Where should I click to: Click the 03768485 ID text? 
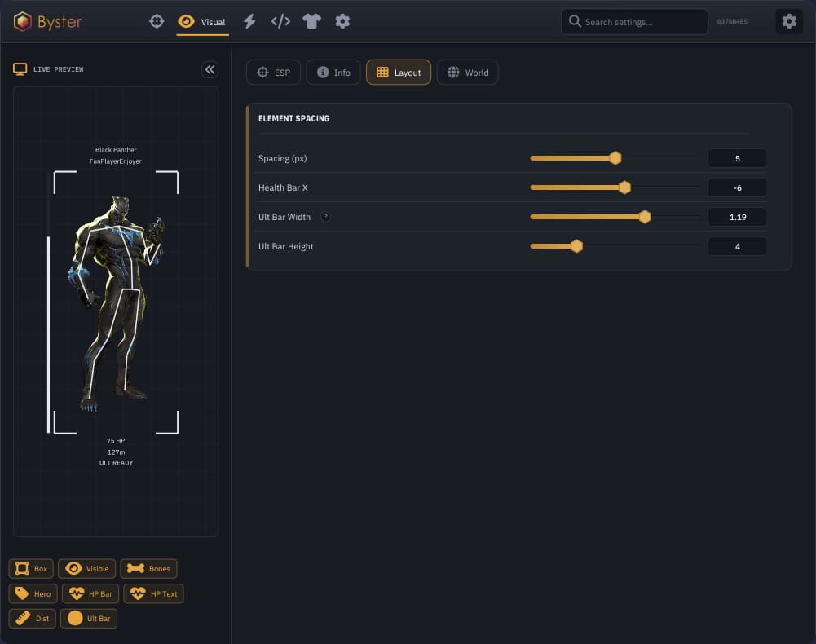(732, 21)
